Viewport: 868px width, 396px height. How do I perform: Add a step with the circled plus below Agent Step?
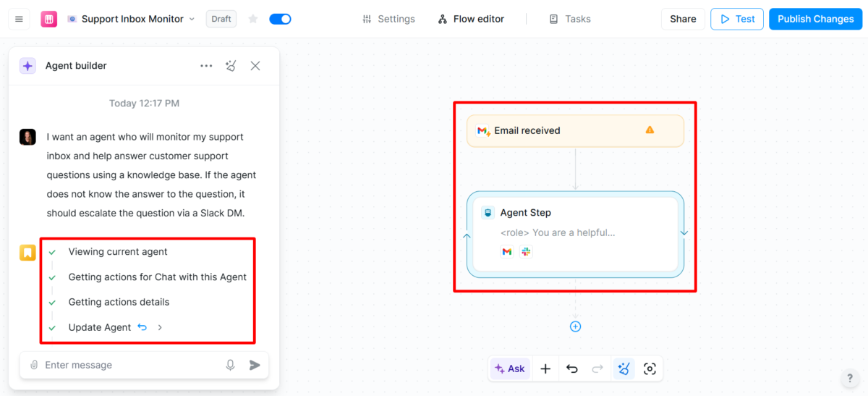[x=575, y=327]
